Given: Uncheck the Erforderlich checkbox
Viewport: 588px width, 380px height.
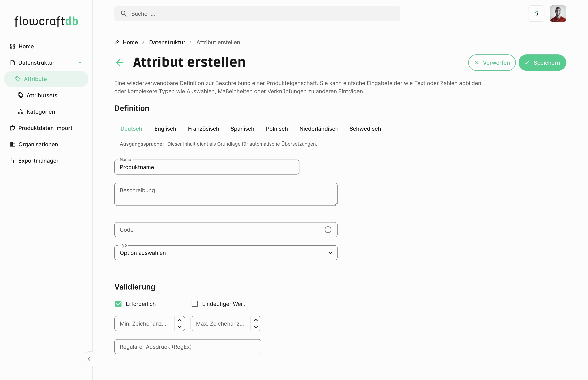Looking at the screenshot, I should (118, 304).
